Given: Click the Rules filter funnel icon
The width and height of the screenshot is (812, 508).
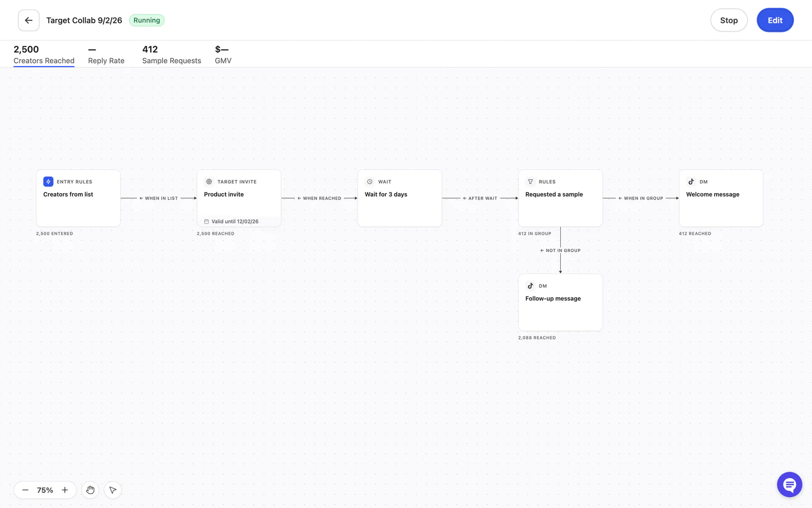Looking at the screenshot, I should [530, 181].
